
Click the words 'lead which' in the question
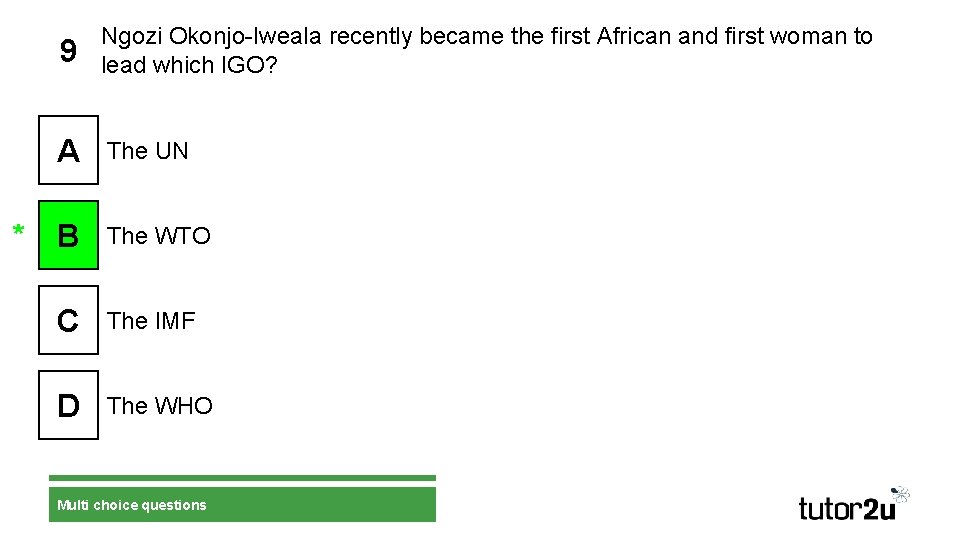pyautogui.click(x=158, y=65)
